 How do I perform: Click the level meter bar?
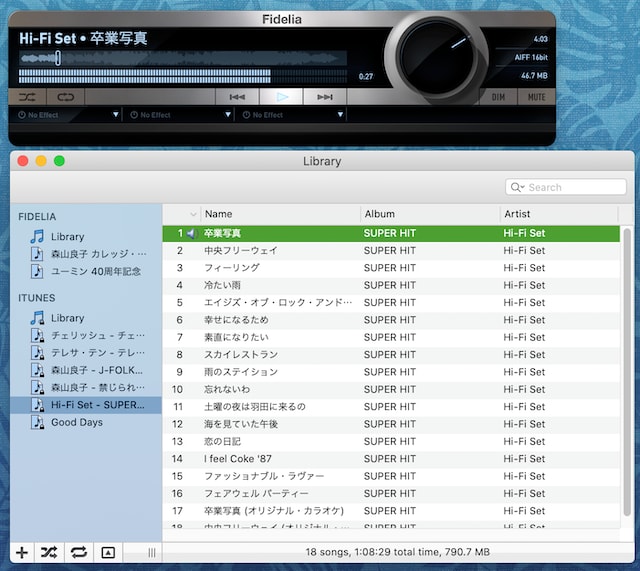pyautogui.click(x=183, y=76)
